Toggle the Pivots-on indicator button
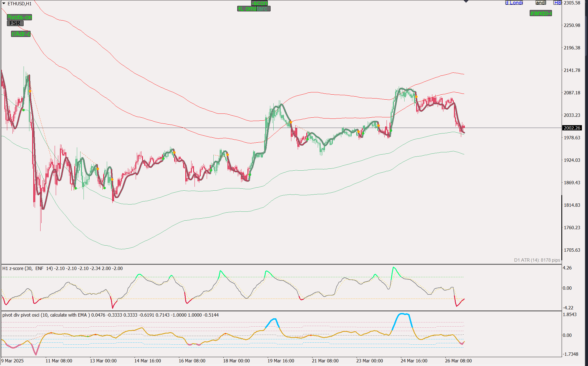Viewport: 588px width, 366px height. pyautogui.click(x=19, y=17)
